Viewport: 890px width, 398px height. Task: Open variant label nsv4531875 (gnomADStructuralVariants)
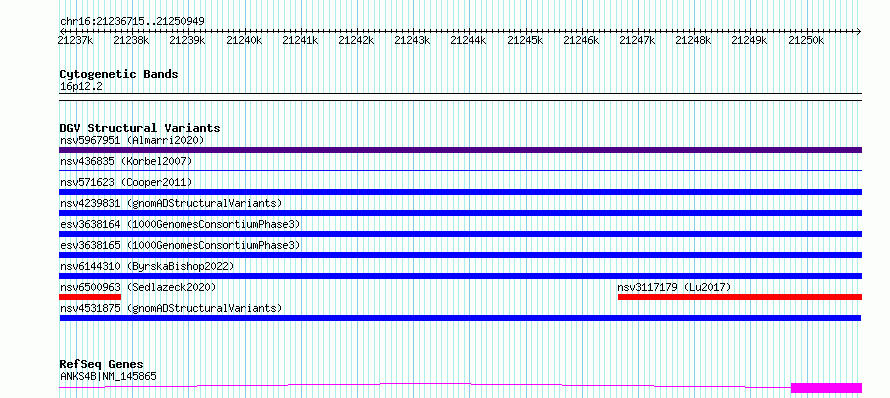coord(171,308)
